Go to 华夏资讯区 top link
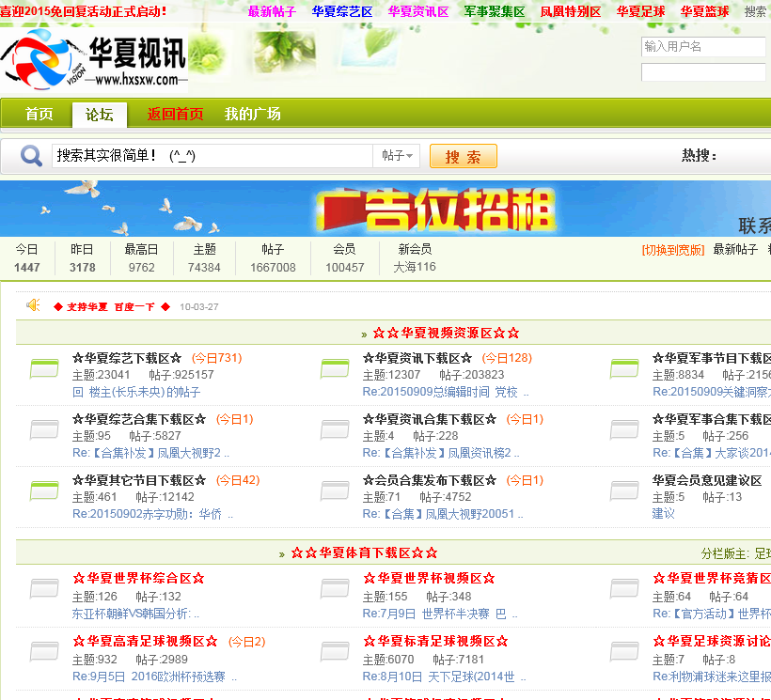The image size is (771, 700). click(x=418, y=11)
